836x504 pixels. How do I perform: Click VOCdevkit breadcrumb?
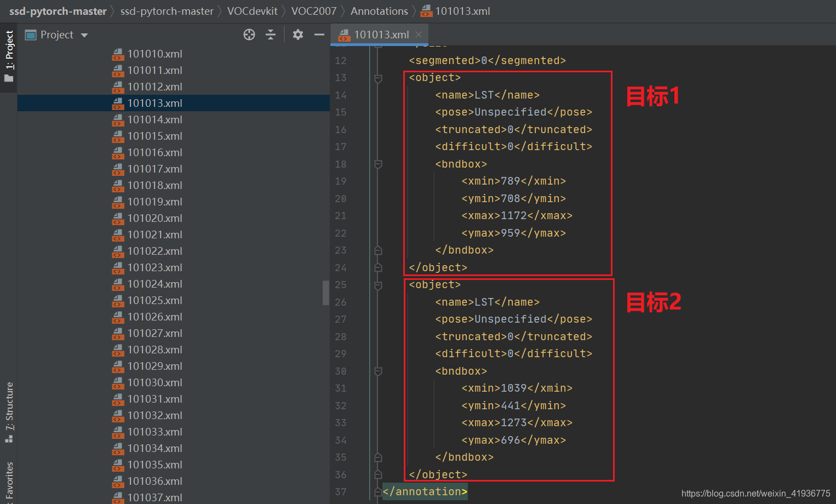[252, 11]
